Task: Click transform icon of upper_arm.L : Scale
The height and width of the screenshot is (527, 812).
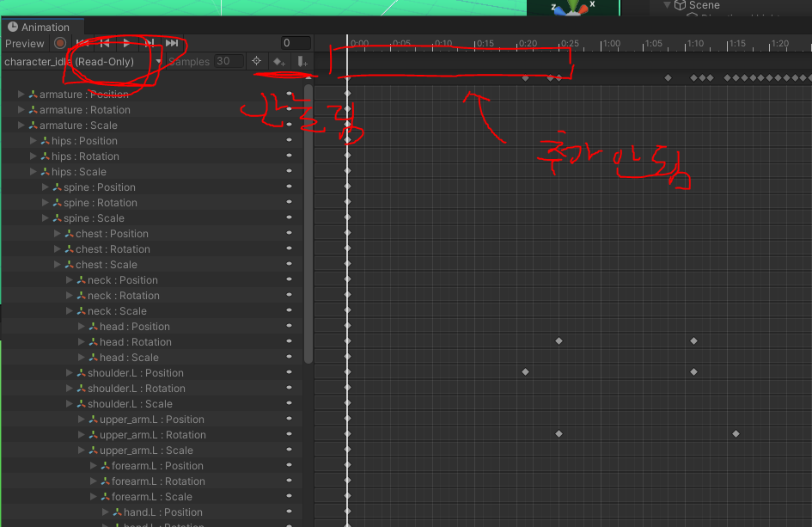Action: pos(93,450)
